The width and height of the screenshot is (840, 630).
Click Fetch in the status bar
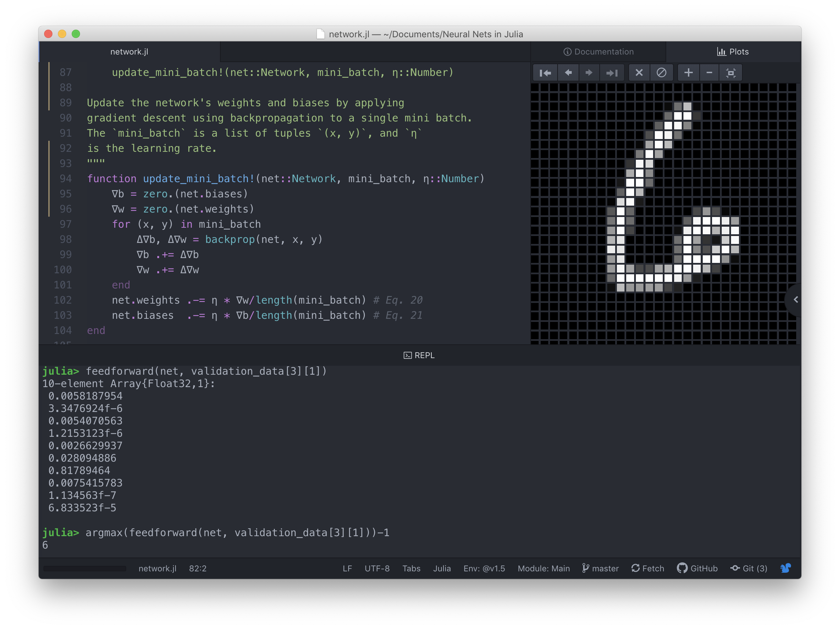coord(648,569)
